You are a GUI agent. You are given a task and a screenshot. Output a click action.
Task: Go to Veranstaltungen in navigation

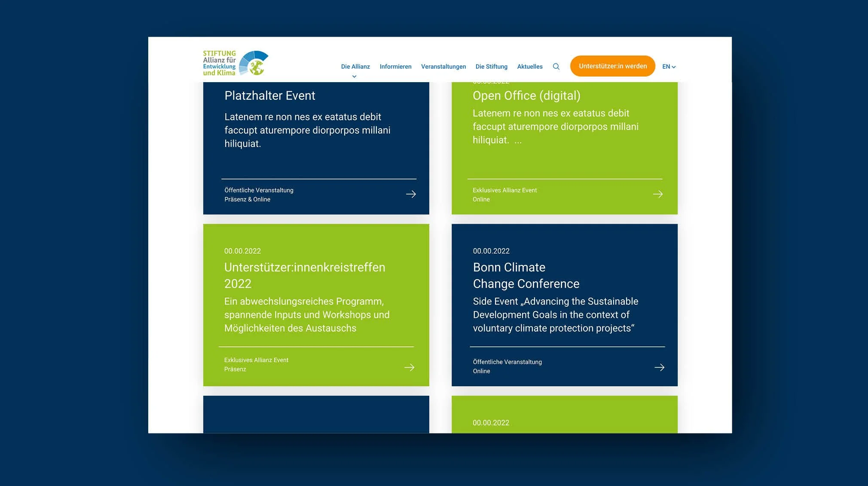tap(443, 67)
